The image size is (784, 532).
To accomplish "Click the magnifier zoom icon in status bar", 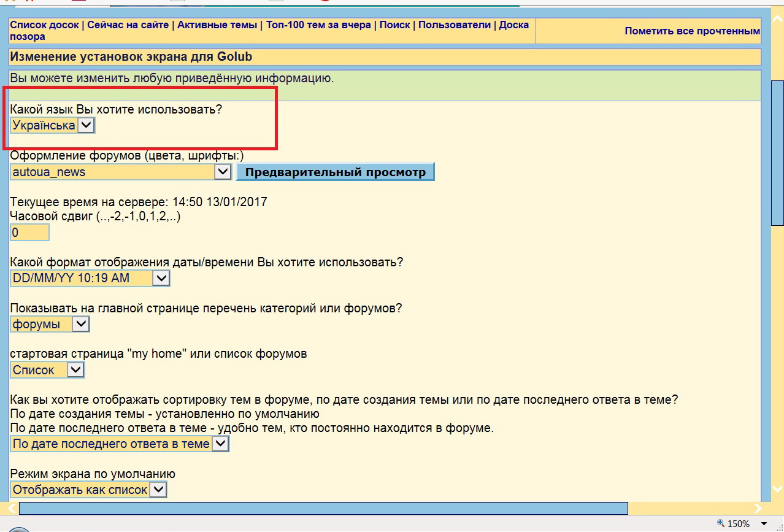I will (x=720, y=523).
